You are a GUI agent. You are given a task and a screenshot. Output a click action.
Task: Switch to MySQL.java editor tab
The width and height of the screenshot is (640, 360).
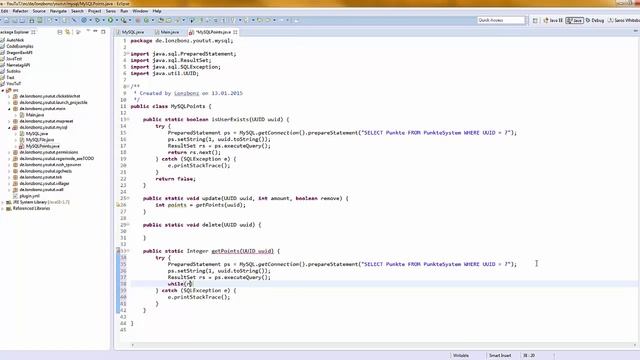coord(133,32)
